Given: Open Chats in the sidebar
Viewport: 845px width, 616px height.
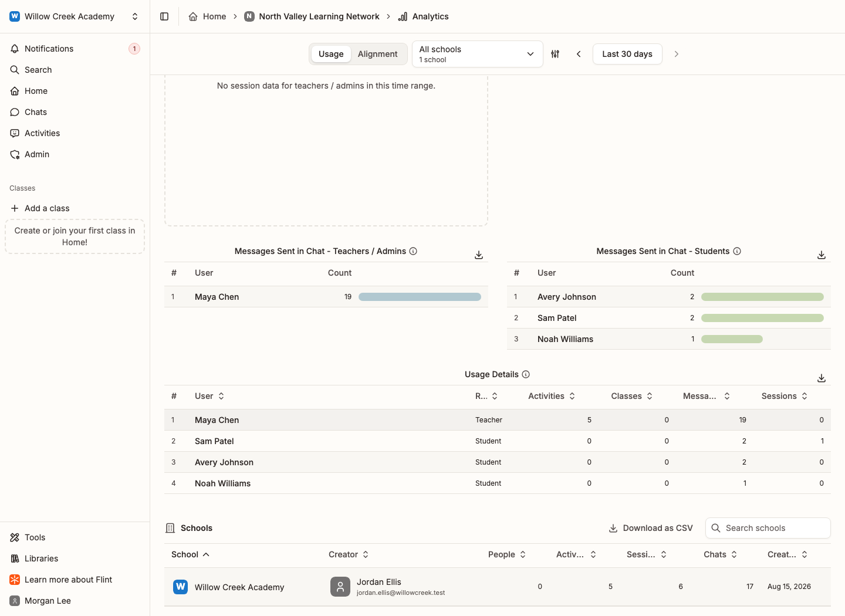Looking at the screenshot, I should point(75,112).
